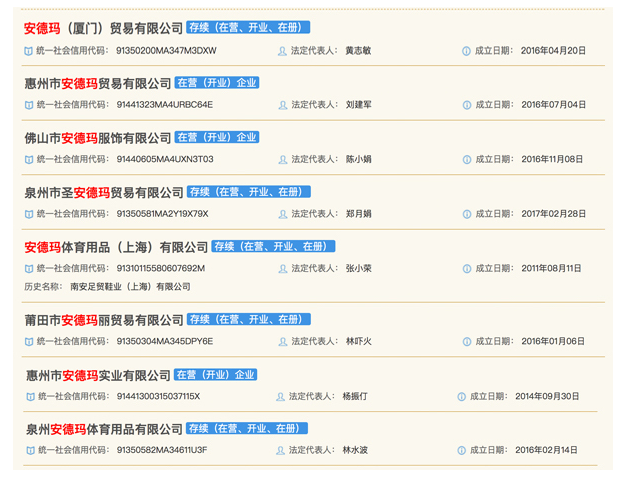This screenshot has height=479, width=619.
Task: Click person icon beside 郑月娟
Action: pyautogui.click(x=283, y=214)
